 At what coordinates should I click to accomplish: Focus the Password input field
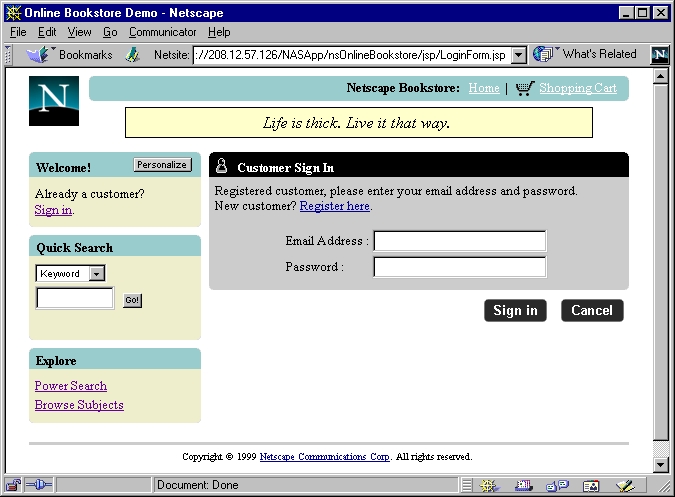pyautogui.click(x=460, y=267)
